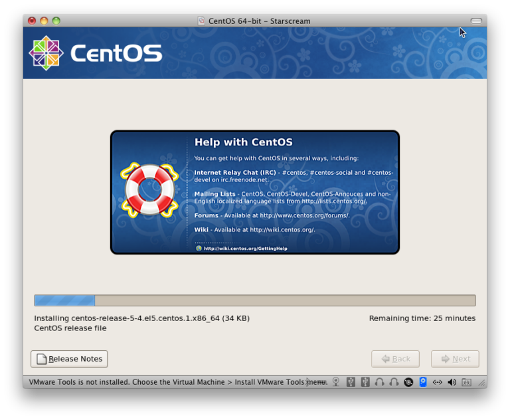Open the Release Notes
The width and height of the screenshot is (510, 420).
click(69, 359)
